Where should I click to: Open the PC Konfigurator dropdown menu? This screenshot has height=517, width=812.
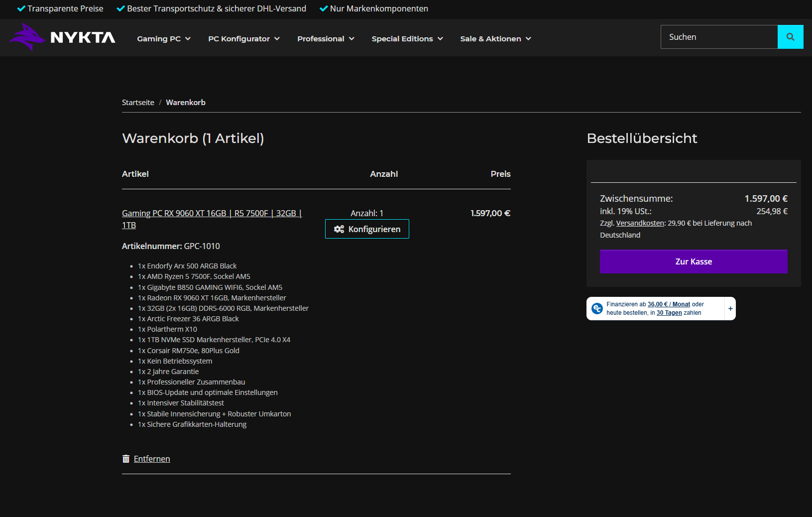coord(244,39)
